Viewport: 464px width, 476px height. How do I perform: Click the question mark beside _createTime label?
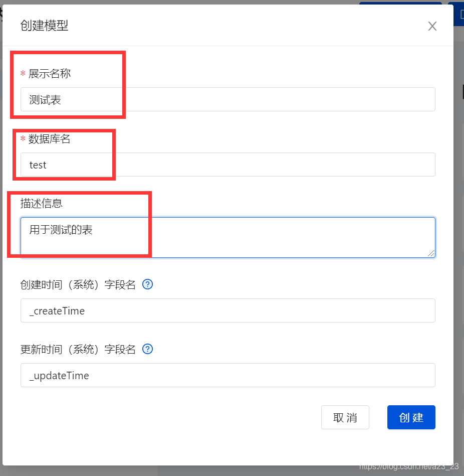(147, 284)
